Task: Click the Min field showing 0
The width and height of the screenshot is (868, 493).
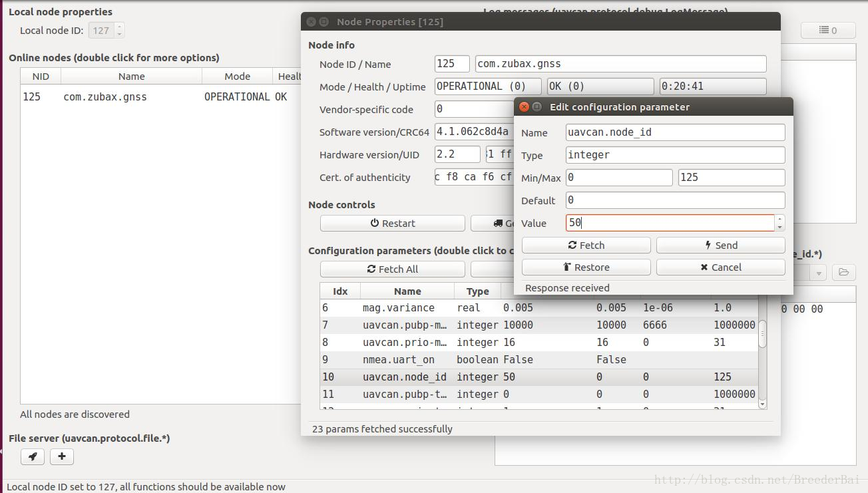Action: click(619, 177)
